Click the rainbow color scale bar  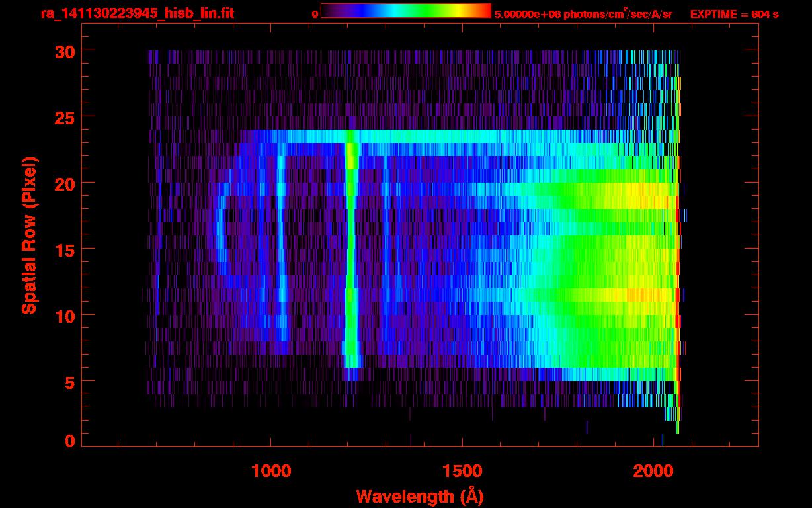[406, 11]
